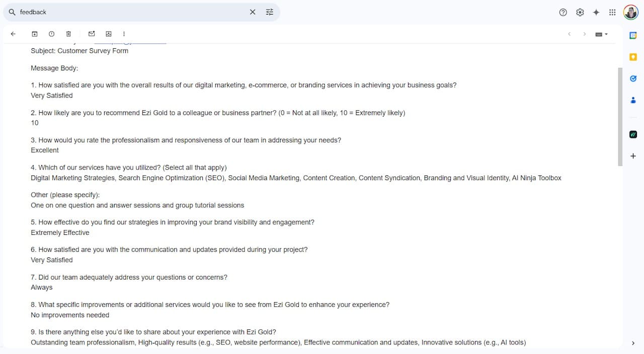Open the Help support icon
This screenshot has height=354, width=644.
click(563, 12)
